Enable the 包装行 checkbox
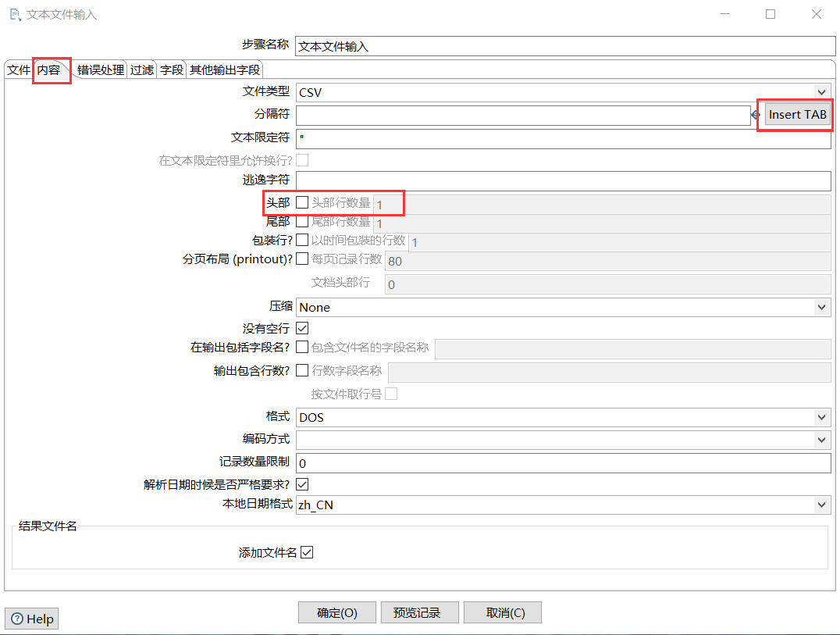The width and height of the screenshot is (840, 635). tap(301, 241)
